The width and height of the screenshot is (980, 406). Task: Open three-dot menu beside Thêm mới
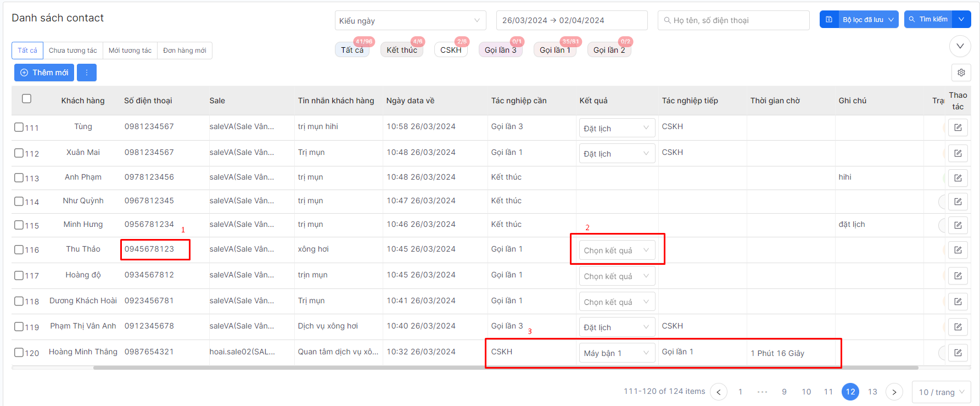point(87,73)
